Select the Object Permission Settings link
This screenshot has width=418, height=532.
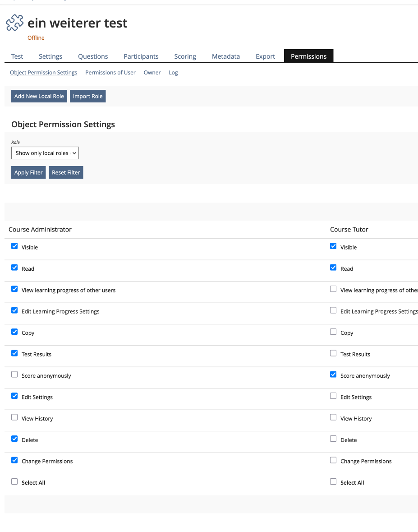(43, 72)
